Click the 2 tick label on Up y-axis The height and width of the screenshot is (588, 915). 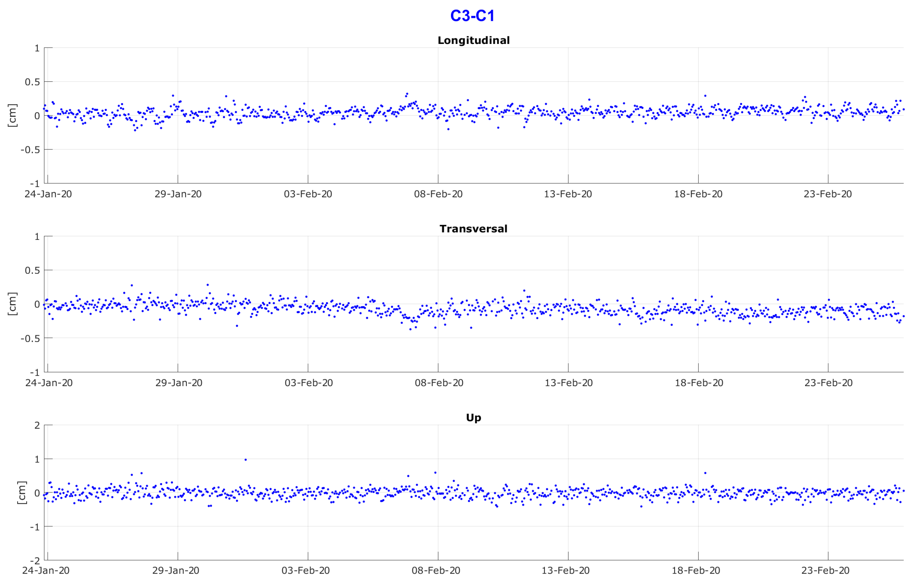click(37, 425)
